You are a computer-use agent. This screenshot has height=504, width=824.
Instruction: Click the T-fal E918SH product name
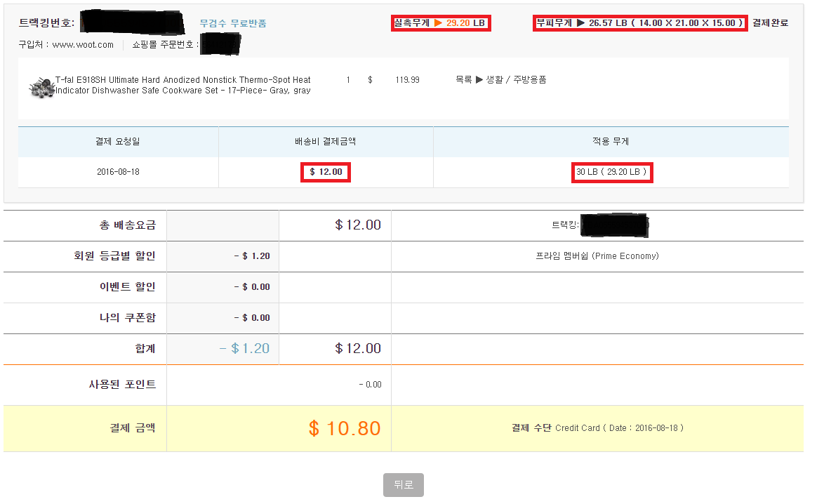point(182,85)
